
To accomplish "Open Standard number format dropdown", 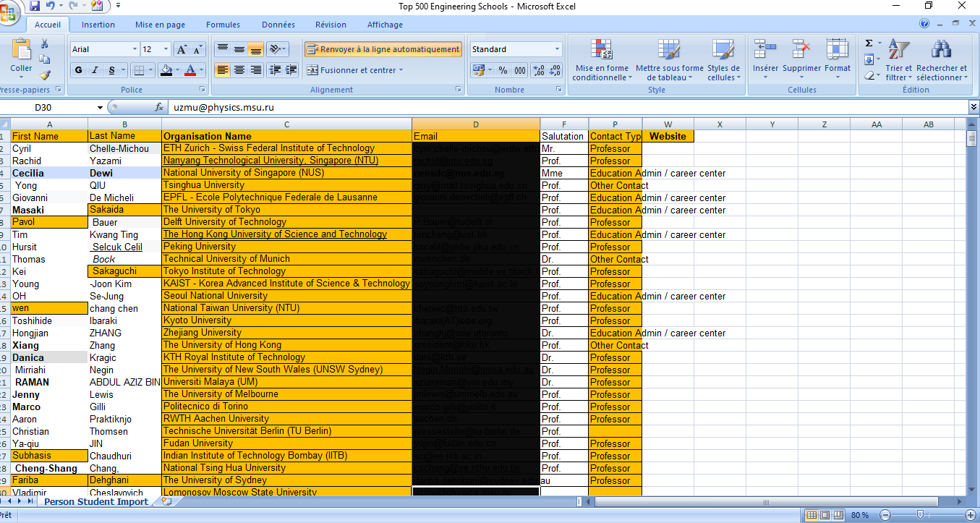I will click(557, 49).
